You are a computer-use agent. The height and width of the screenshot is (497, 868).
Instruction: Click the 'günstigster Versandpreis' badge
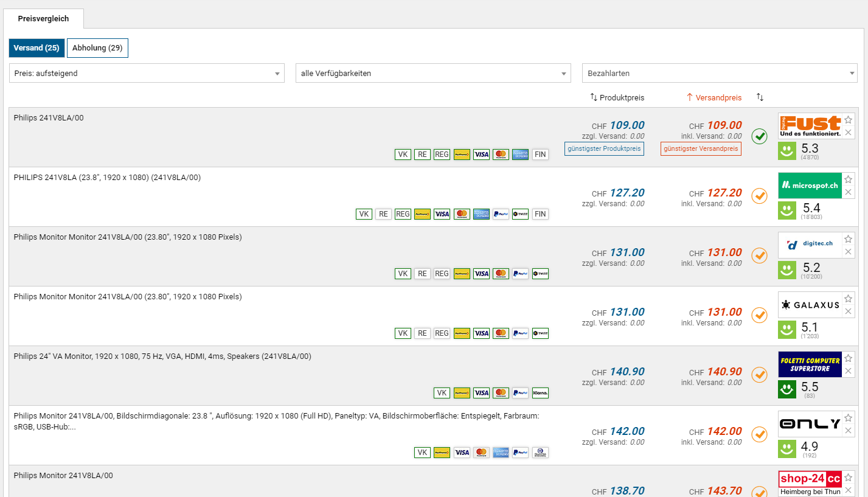tap(701, 148)
